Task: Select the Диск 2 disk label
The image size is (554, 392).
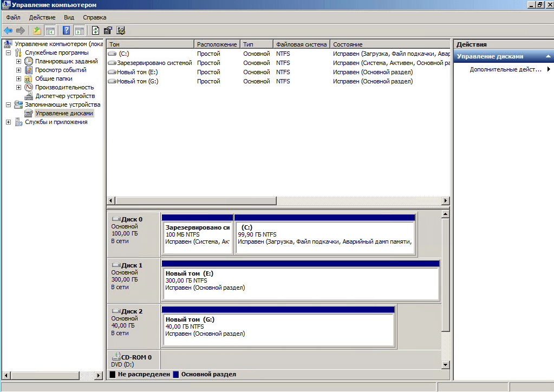Action: point(132,311)
